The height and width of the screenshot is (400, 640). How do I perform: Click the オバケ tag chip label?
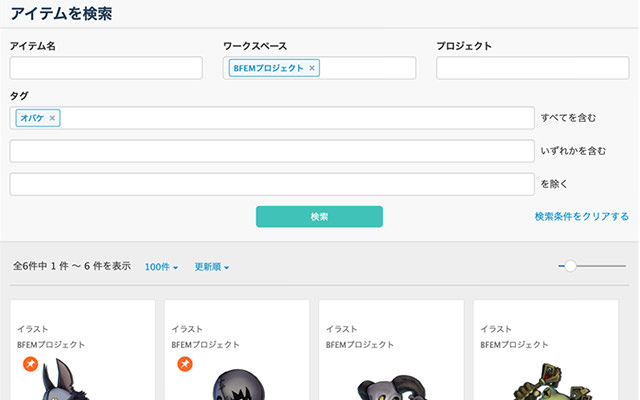32,118
